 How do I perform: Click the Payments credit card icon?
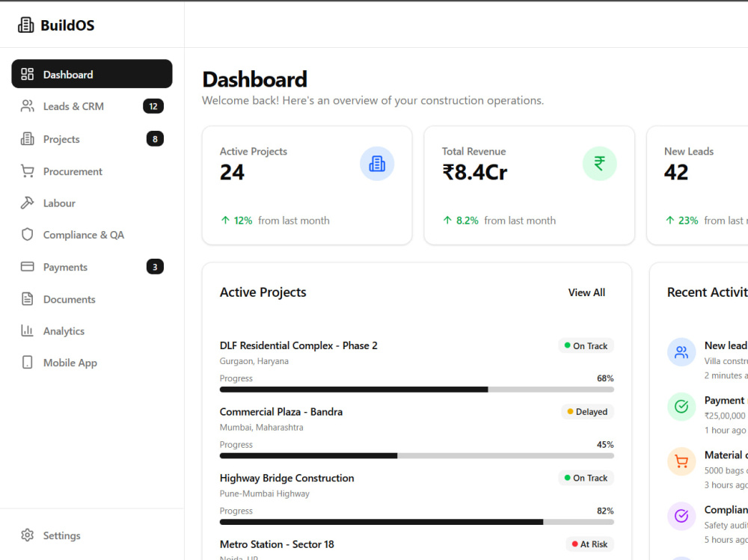[x=27, y=267]
